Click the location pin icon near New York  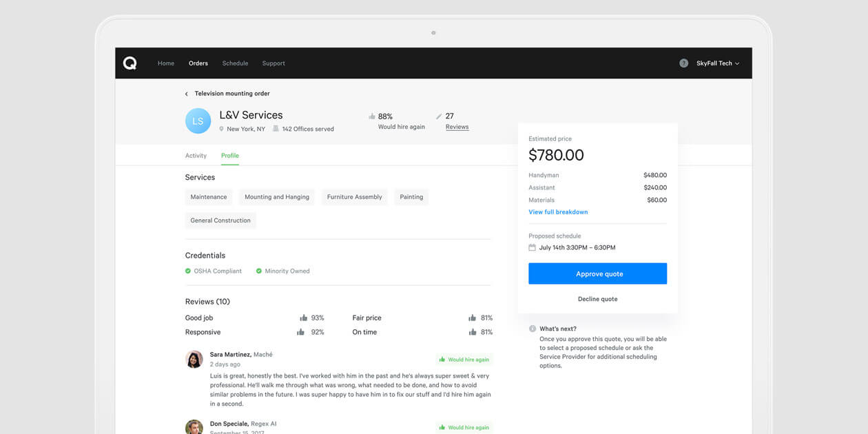pyautogui.click(x=222, y=129)
